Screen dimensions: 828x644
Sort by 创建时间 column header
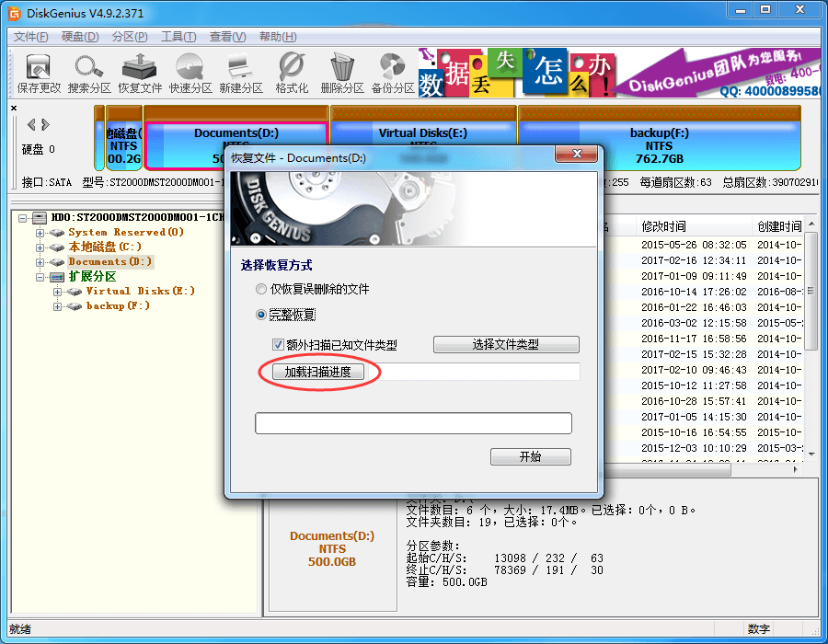pyautogui.click(x=779, y=226)
